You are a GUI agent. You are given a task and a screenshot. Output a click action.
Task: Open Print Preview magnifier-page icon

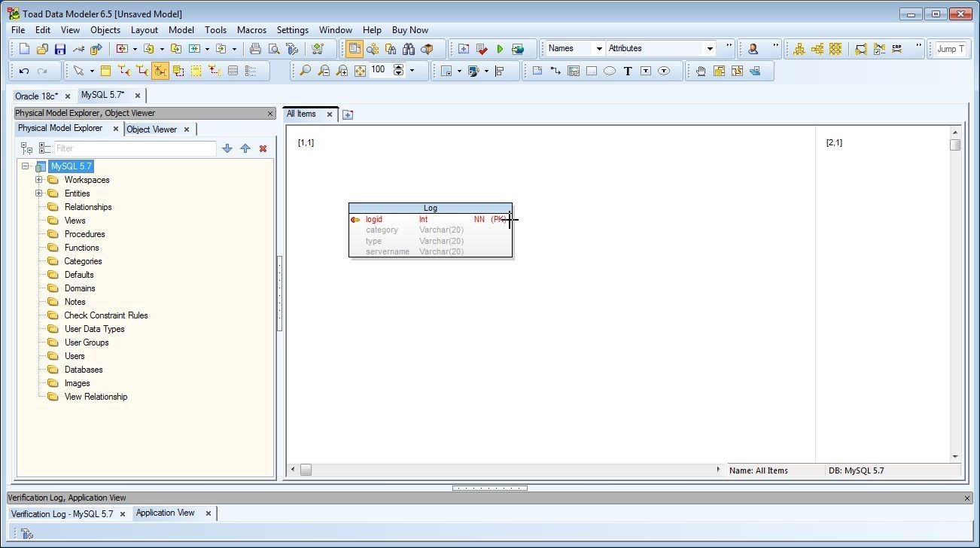coord(274,49)
